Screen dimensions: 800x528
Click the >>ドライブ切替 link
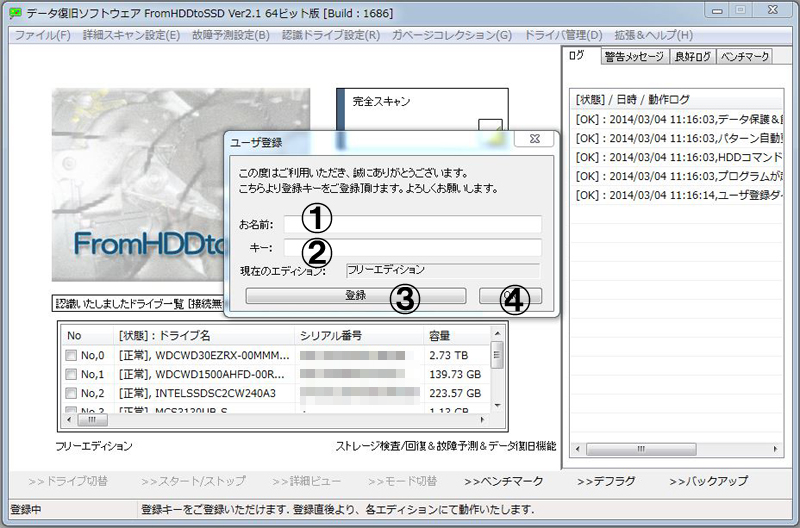point(68,481)
